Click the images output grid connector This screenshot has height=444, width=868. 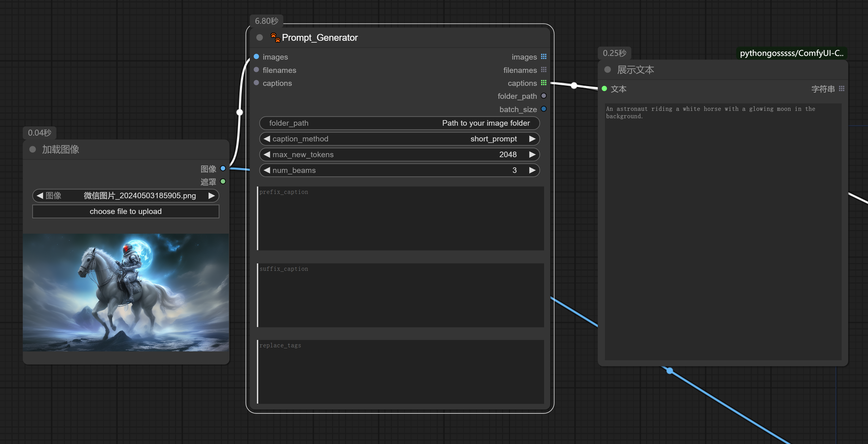[543, 57]
